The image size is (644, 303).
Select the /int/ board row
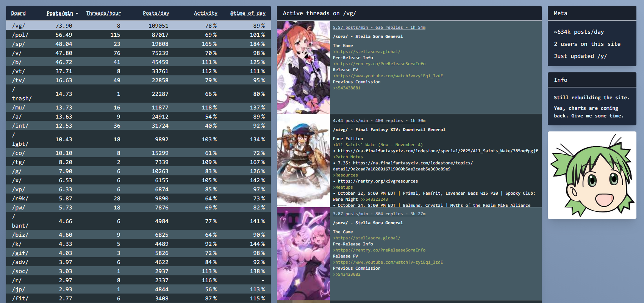(x=138, y=126)
